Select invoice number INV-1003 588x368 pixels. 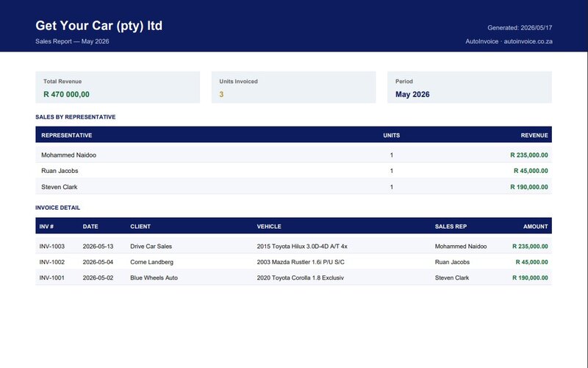(51, 247)
